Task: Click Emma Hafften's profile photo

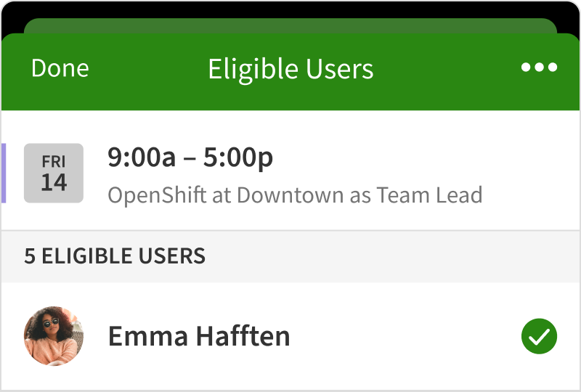Action: [54, 336]
